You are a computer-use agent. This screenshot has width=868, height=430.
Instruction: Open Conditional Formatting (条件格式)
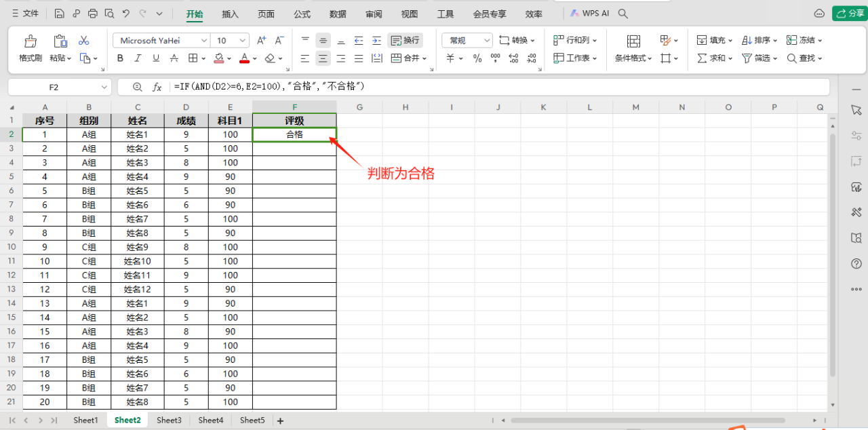click(x=633, y=49)
